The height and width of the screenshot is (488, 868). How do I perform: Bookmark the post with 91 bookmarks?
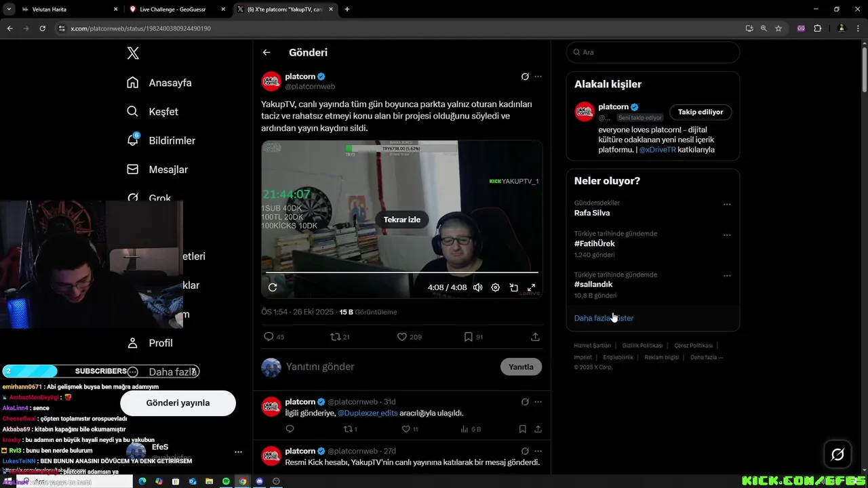(473, 337)
